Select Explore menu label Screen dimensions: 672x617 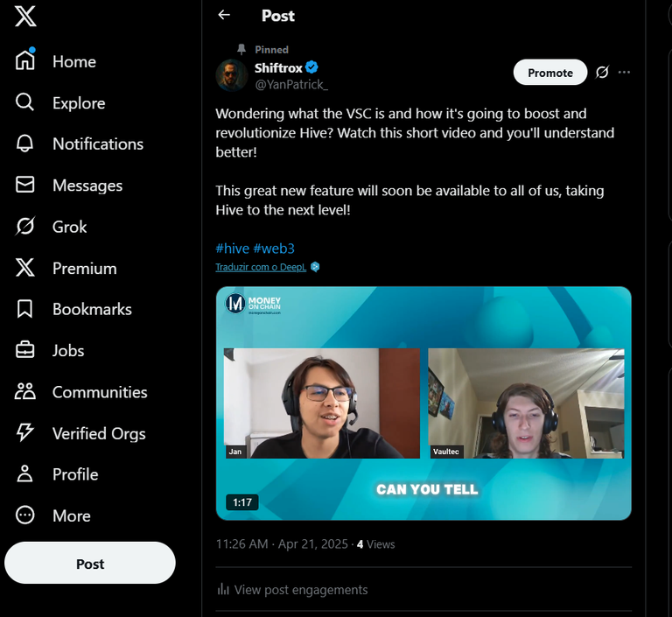[x=79, y=103]
